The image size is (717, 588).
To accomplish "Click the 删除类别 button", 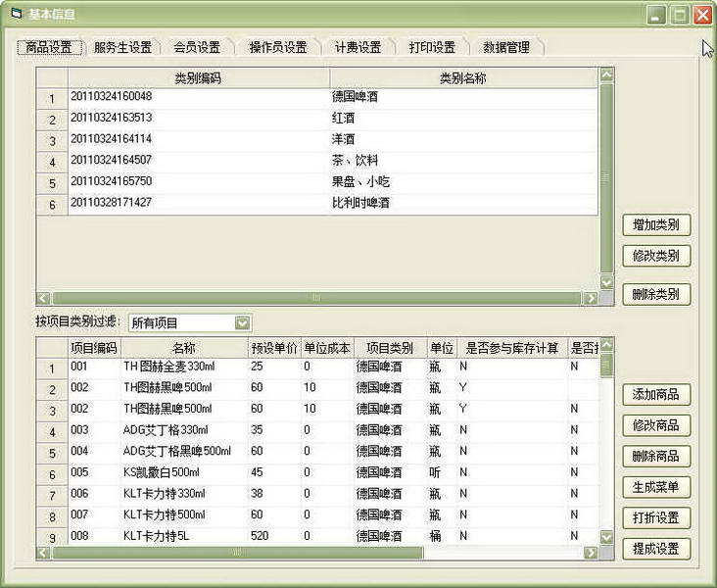I will point(656,294).
